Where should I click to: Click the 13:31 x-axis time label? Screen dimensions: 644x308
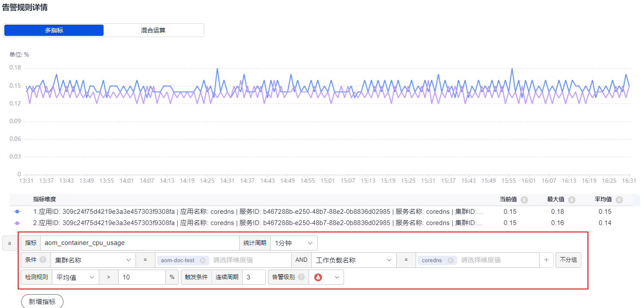coord(26,181)
